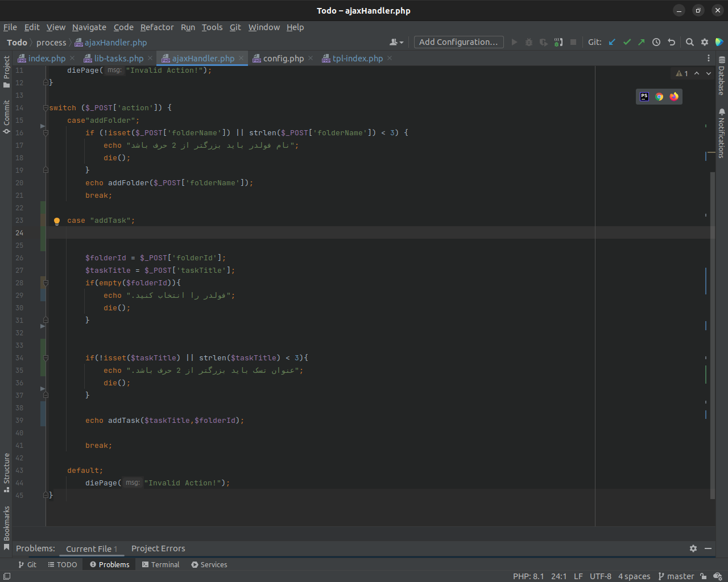Click the Debug bug icon
Screen dimensions: 728x582
point(529,42)
